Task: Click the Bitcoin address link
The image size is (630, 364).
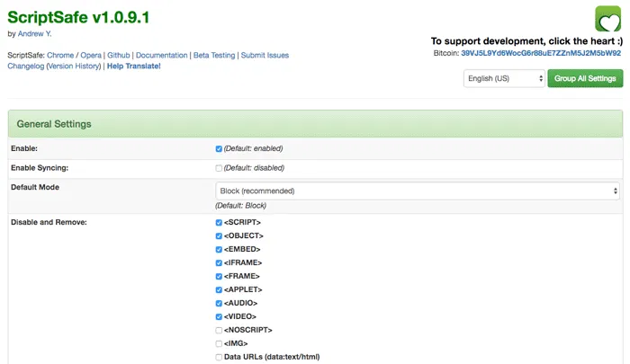Action: (541, 53)
